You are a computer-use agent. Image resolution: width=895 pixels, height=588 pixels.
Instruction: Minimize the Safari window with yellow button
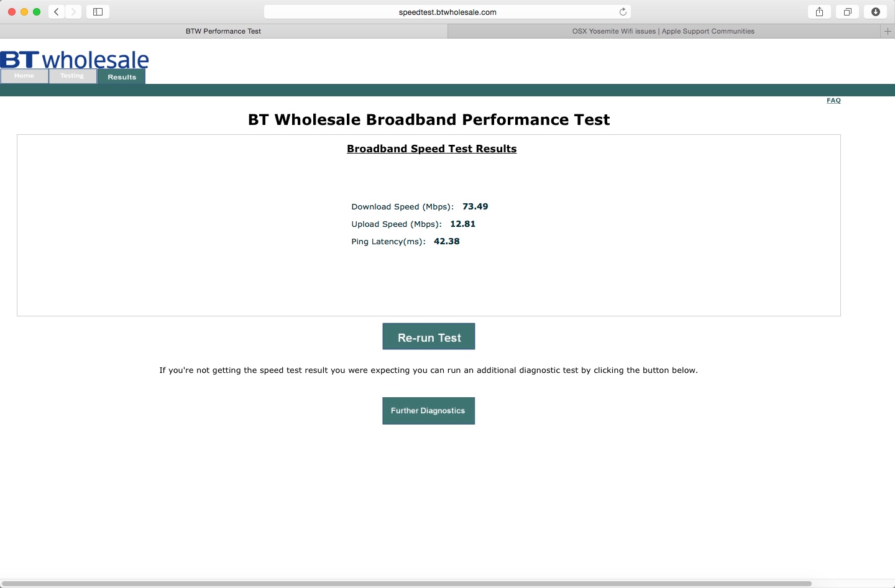click(x=24, y=12)
